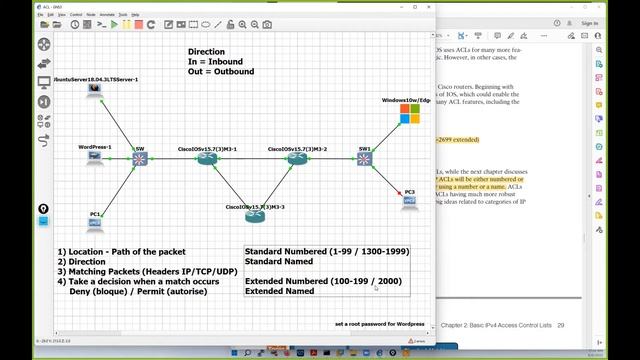
Task: Click the Errors warning indicator in status bar
Action: point(416,341)
